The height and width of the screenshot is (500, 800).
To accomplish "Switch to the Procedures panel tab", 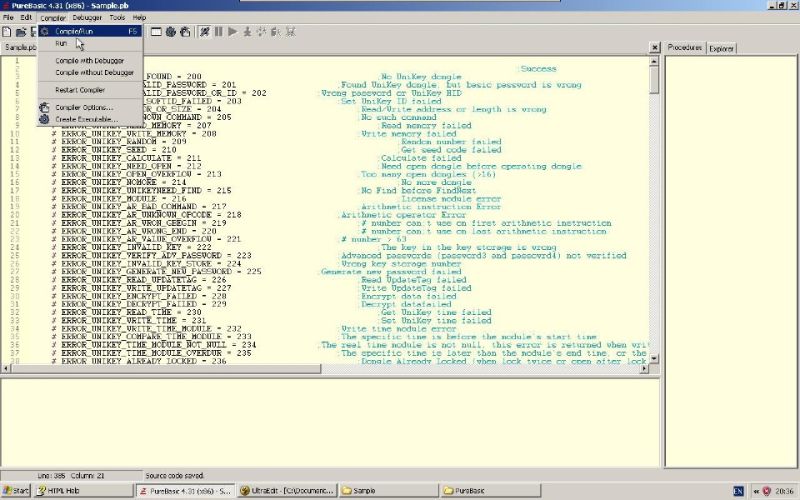I will 685,47.
